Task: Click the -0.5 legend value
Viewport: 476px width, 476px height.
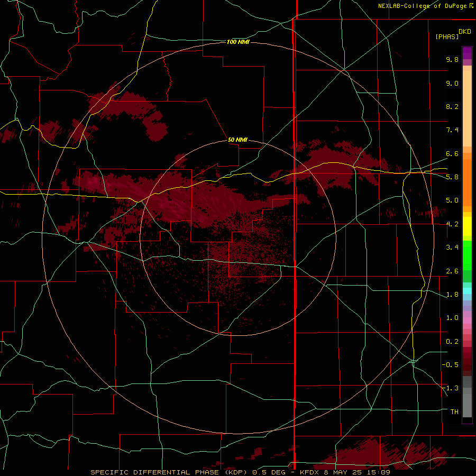Action: pos(450,365)
